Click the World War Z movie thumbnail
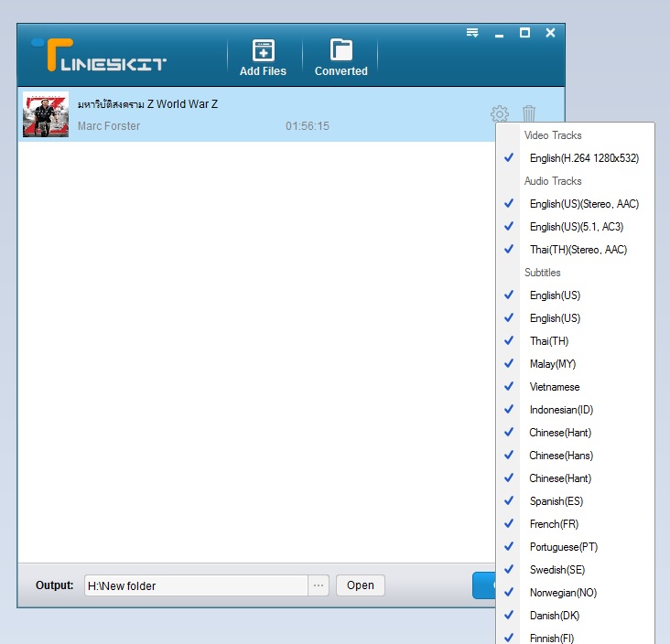This screenshot has height=644, width=670. 46,114
